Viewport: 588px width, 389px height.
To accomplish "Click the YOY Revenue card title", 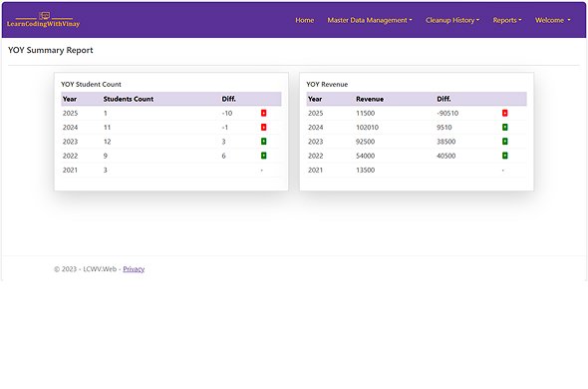I will pos(327,84).
